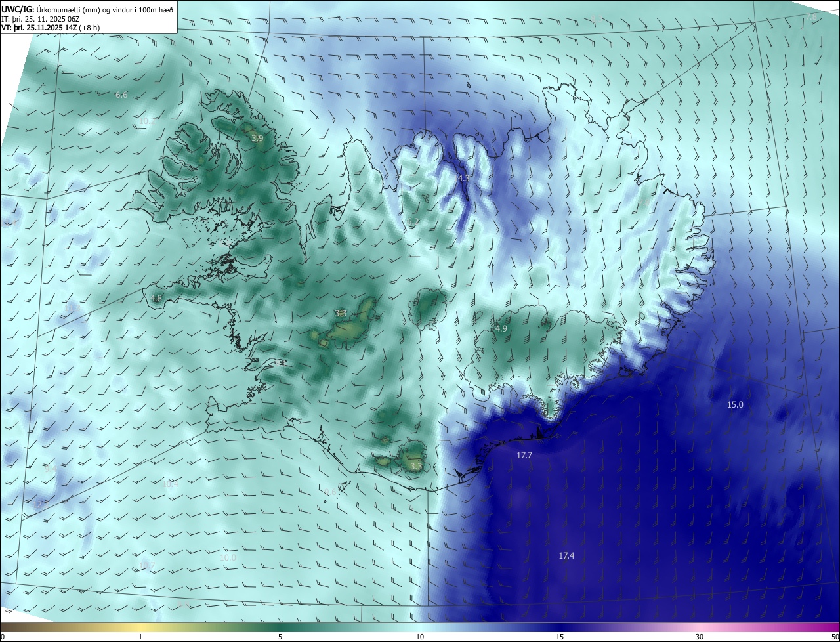
Task: Click the 4.3 value label in north Iceland
Action: click(463, 178)
